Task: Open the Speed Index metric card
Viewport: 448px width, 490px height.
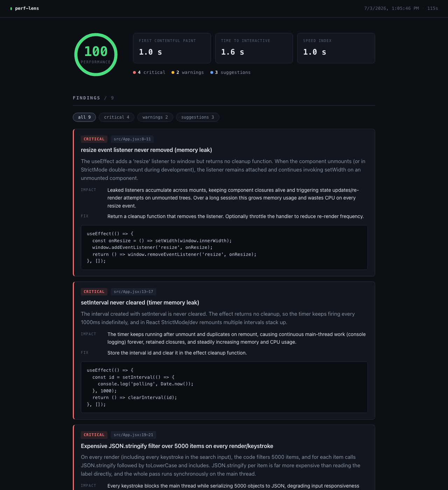Action: [336, 48]
